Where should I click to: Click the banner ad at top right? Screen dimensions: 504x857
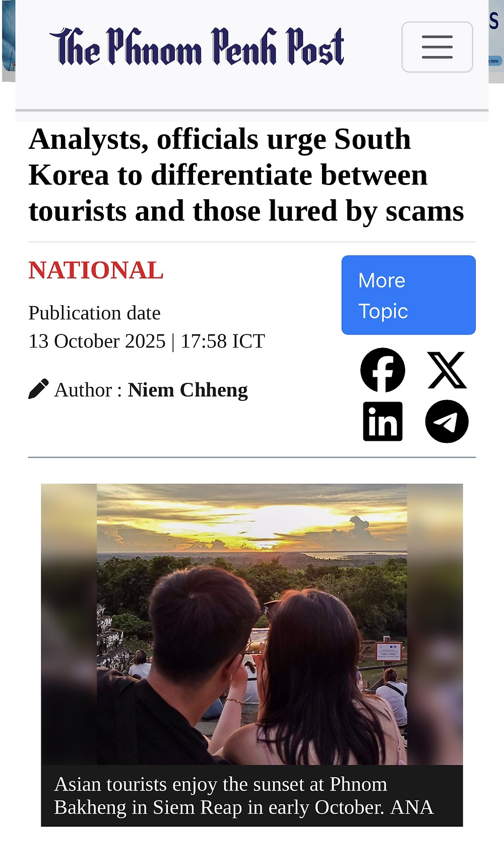click(x=496, y=41)
